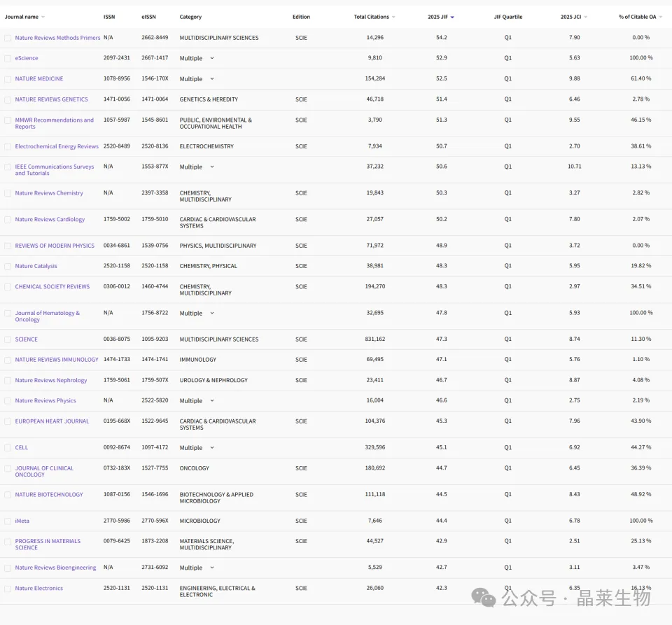Click the Category column header
Image resolution: width=672 pixels, height=625 pixels.
(x=190, y=17)
